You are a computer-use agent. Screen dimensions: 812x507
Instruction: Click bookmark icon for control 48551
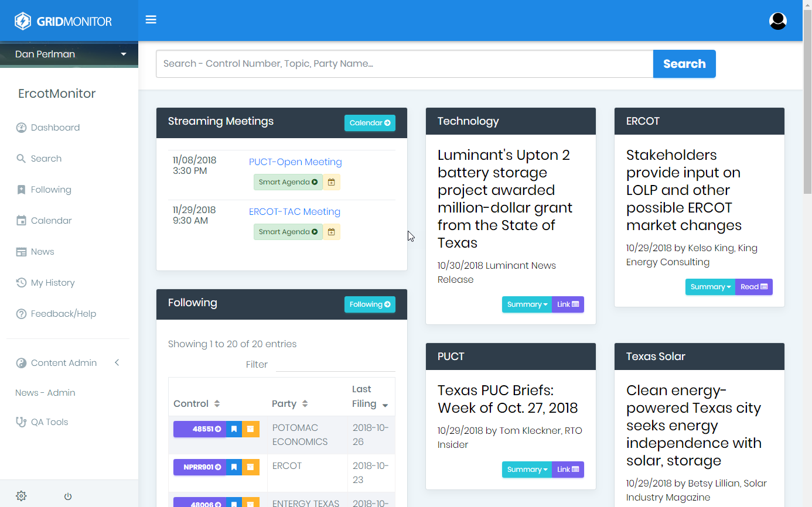point(234,429)
